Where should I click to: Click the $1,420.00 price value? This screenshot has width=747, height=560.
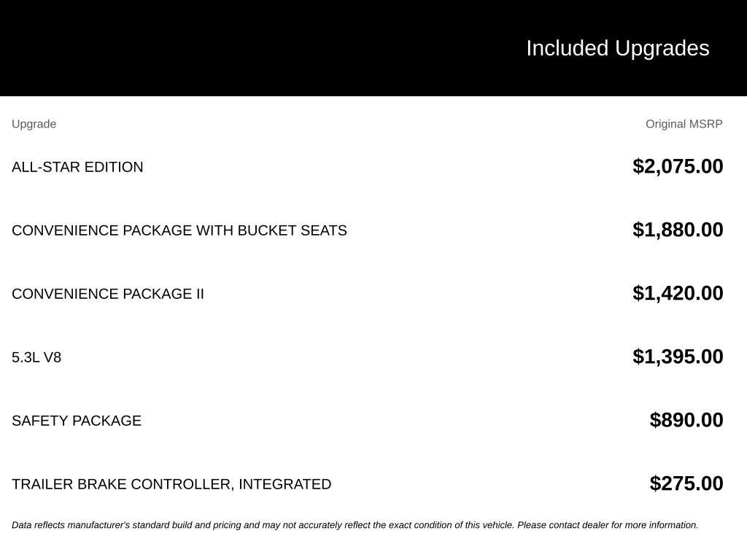pos(678,293)
